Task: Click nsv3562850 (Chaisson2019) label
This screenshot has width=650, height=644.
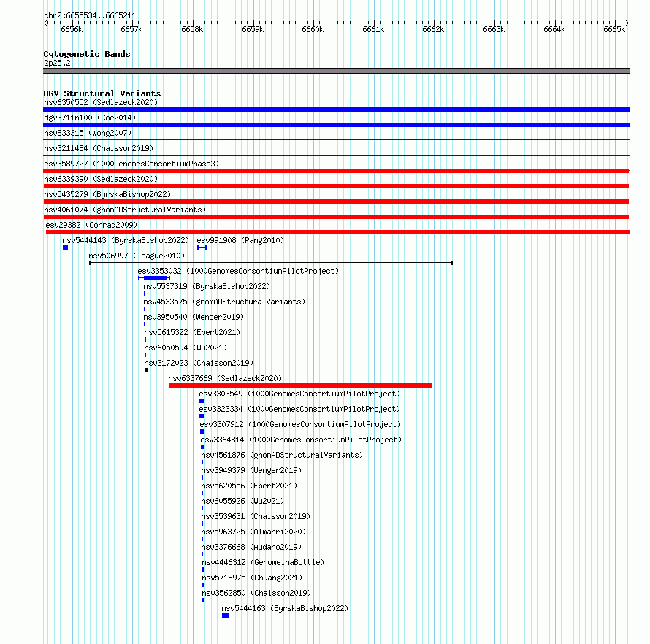Action: pyautogui.click(x=256, y=593)
